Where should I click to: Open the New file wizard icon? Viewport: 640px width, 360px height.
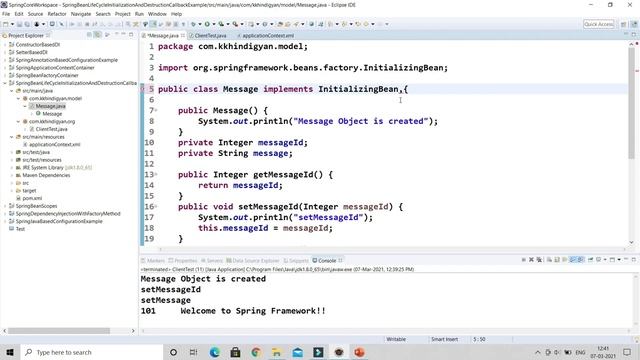[6, 24]
